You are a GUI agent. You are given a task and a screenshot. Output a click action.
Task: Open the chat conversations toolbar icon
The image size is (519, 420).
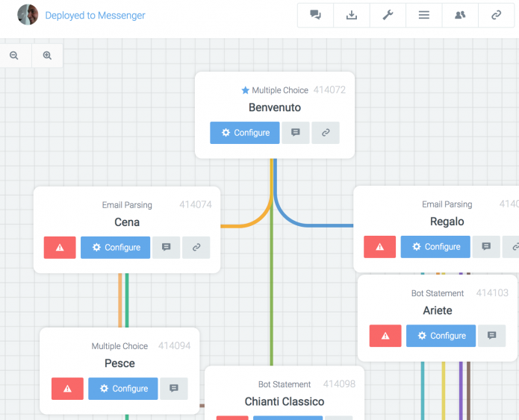(x=315, y=15)
